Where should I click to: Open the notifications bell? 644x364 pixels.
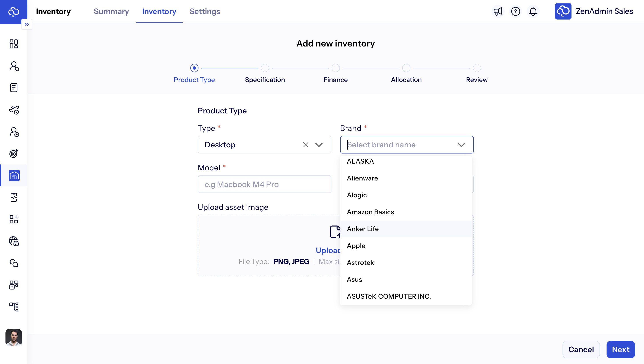[x=533, y=11]
